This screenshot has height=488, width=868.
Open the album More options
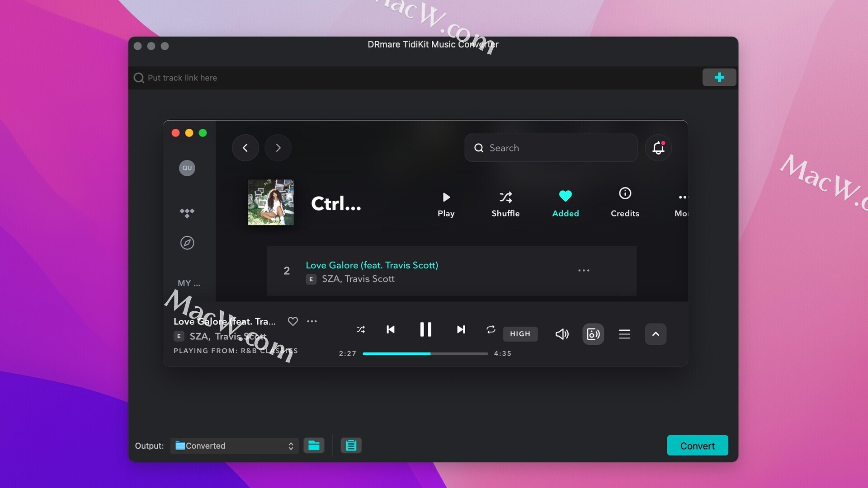[x=682, y=204]
